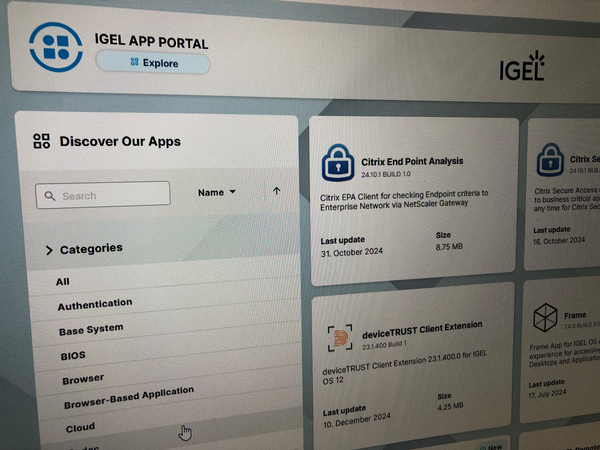Viewport: 600px width, 450px height.
Task: Click the Citrix End Point Analysis lock icon
Action: click(x=338, y=160)
